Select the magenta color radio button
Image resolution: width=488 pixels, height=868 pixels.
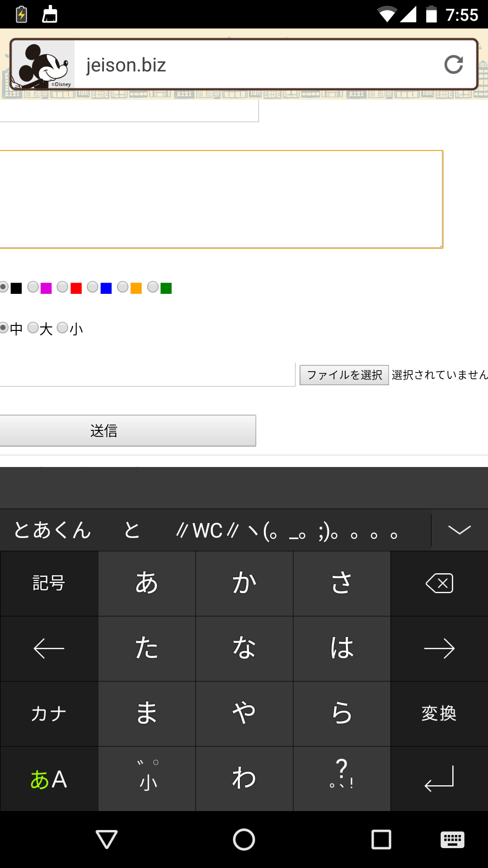click(33, 287)
